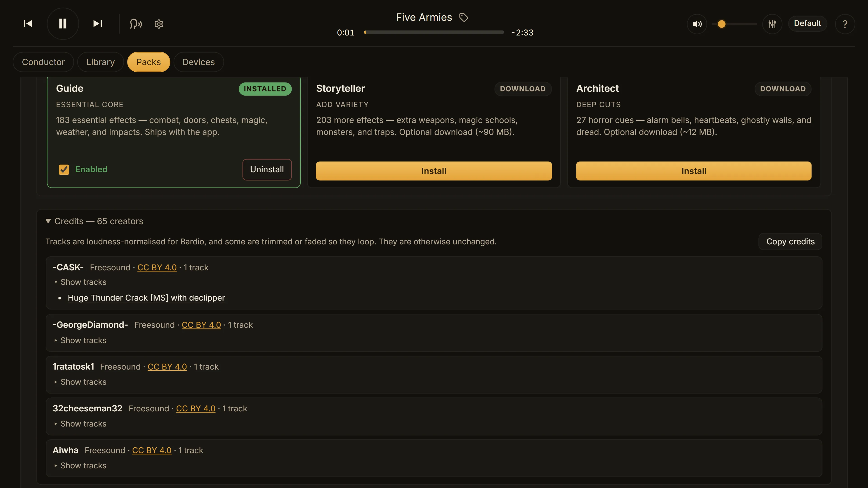Expand Show tracks under 1ratatosk1

pos(80,382)
